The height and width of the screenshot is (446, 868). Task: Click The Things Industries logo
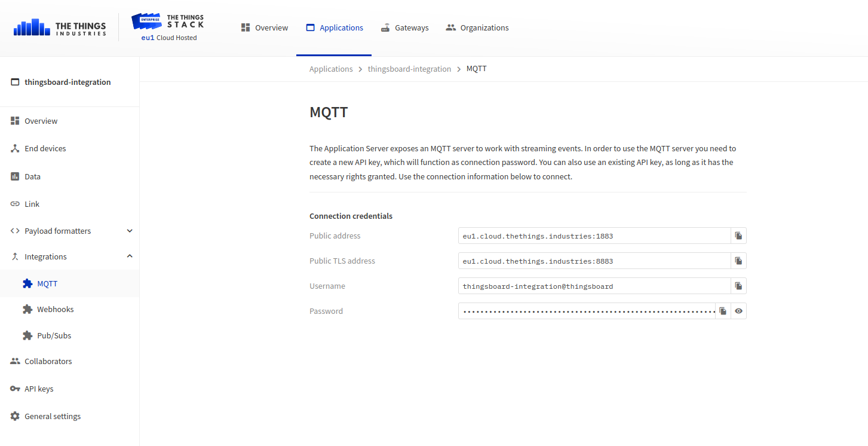[60, 28]
